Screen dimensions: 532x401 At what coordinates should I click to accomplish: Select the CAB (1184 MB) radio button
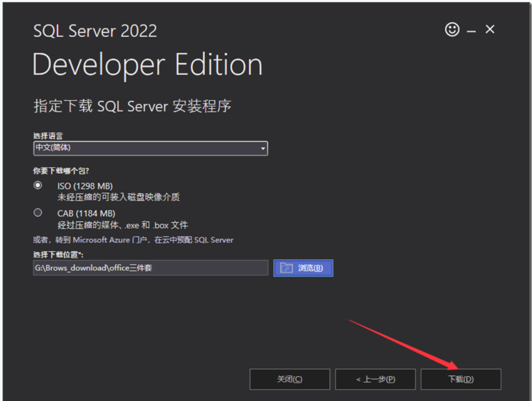click(37, 213)
